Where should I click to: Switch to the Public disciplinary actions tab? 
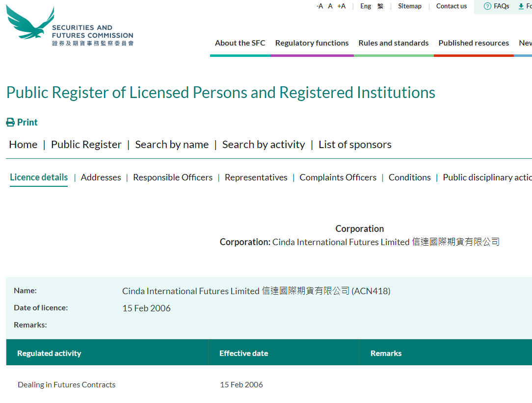[487, 177]
